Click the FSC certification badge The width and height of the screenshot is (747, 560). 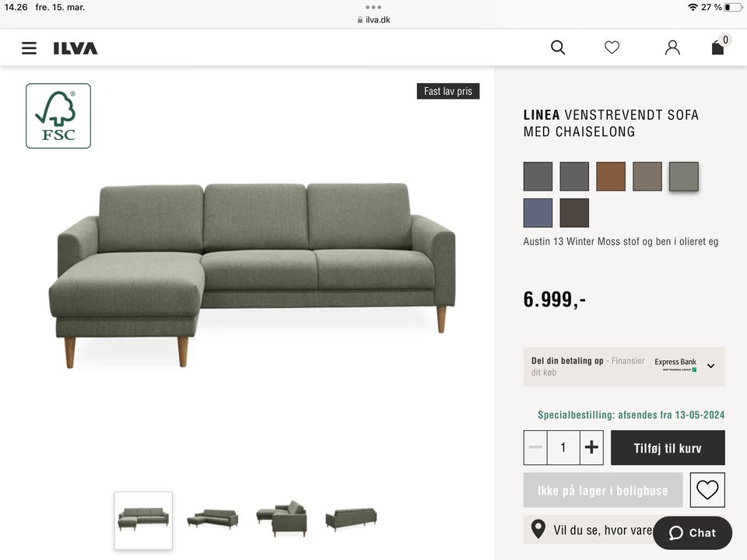[x=58, y=116]
